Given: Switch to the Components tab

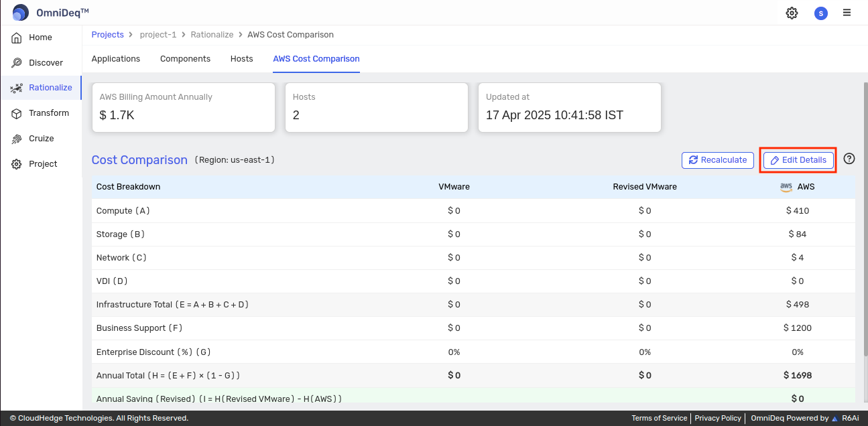Looking at the screenshot, I should [185, 59].
